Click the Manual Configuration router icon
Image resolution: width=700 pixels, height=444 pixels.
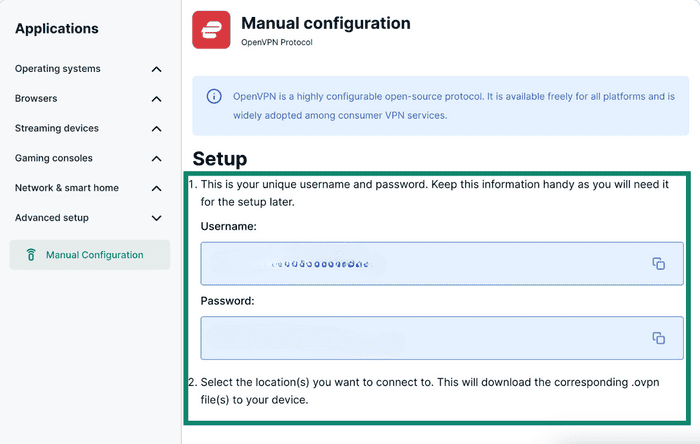[31, 255]
